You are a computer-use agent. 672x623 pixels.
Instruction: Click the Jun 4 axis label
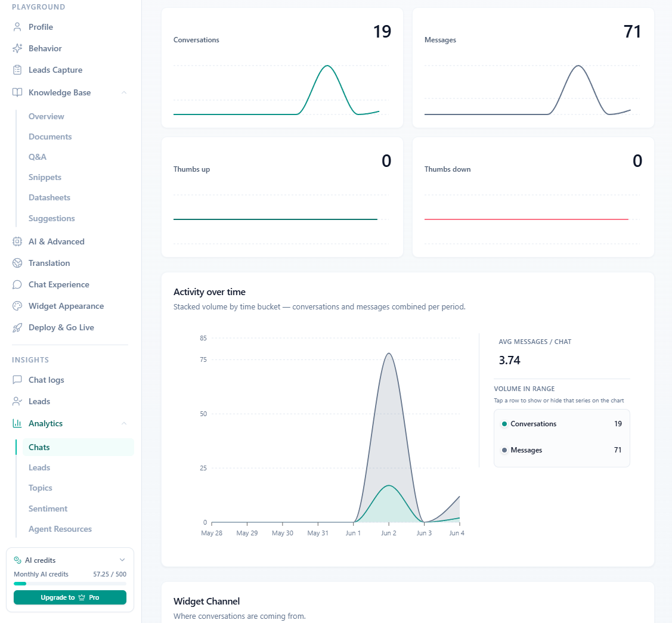coord(456,533)
